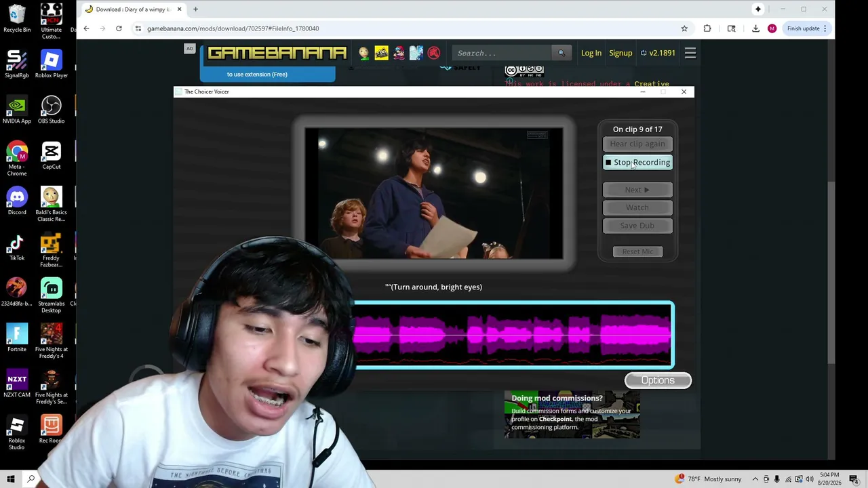868x488 pixels.
Task: Click the Next clip button
Action: (x=637, y=190)
